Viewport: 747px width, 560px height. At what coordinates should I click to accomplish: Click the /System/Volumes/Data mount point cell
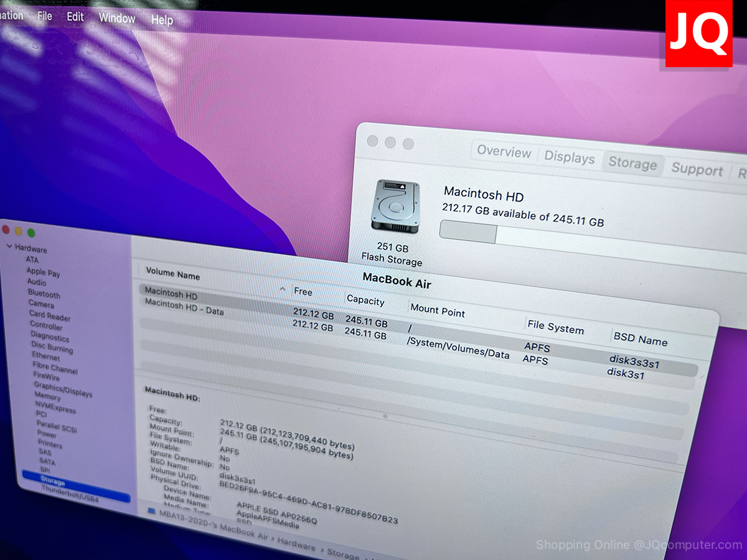click(x=458, y=349)
